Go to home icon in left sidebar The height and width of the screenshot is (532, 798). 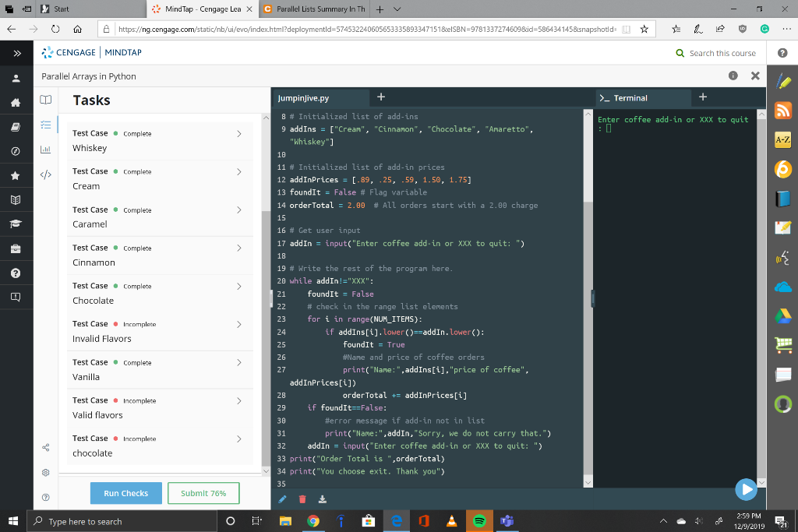[x=16, y=102]
